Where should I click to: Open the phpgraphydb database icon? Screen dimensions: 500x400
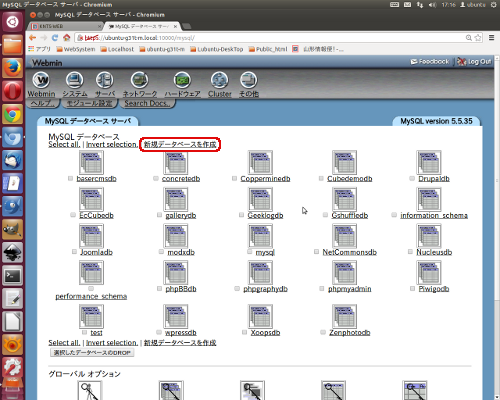pos(260,273)
